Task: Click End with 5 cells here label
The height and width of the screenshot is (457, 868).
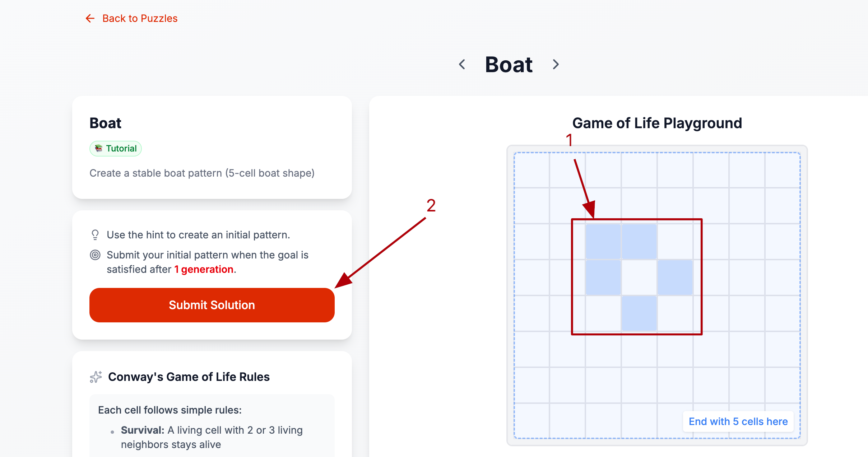Action: 738,421
